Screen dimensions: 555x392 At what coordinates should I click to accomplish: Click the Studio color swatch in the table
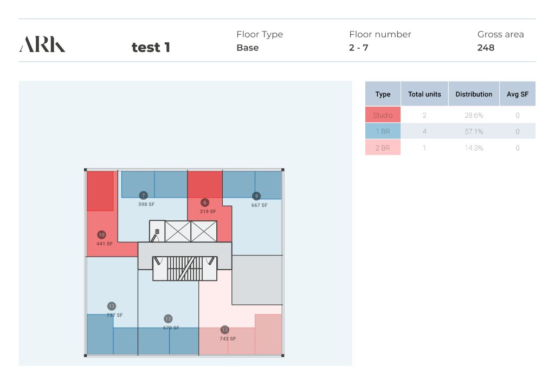pos(383,115)
